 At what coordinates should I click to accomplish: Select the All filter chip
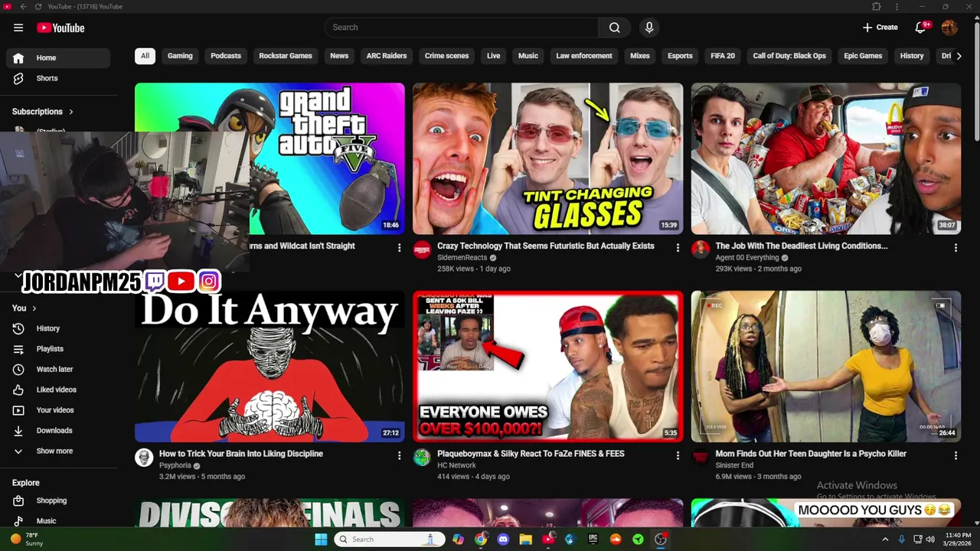[145, 56]
